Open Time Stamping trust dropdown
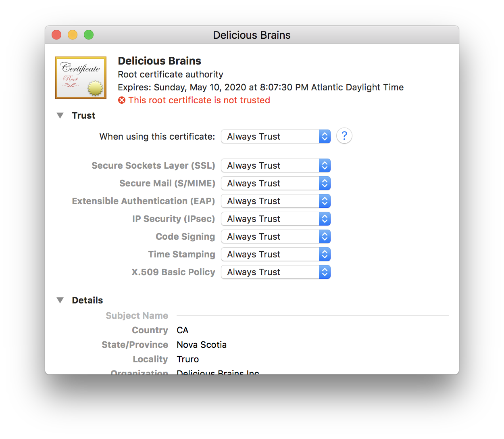 [x=276, y=254]
